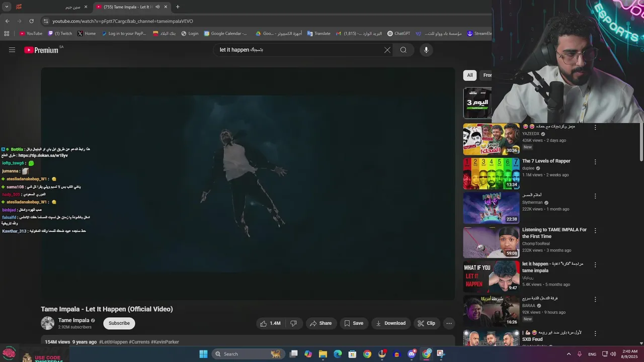Save video to a playlist
Viewport: 644px width, 362px height.
[354, 323]
